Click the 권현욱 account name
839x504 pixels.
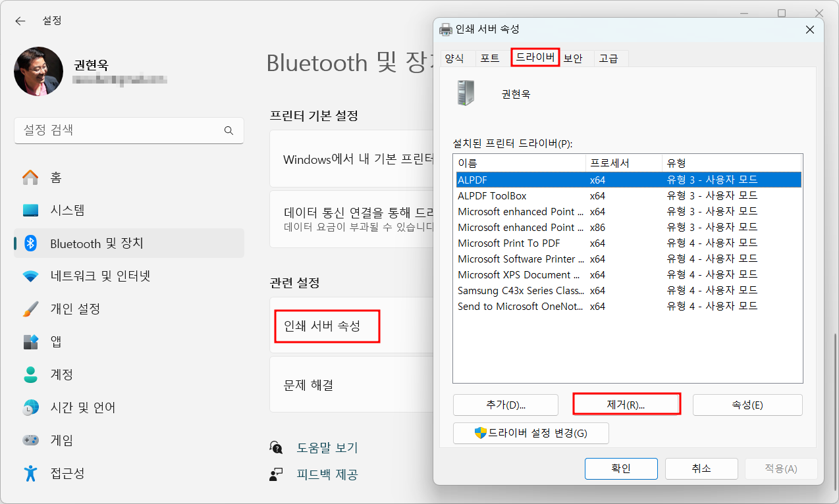click(x=92, y=64)
